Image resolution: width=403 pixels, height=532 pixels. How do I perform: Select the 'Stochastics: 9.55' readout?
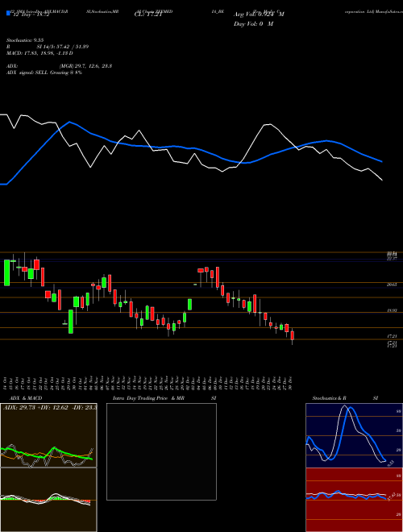(26, 40)
